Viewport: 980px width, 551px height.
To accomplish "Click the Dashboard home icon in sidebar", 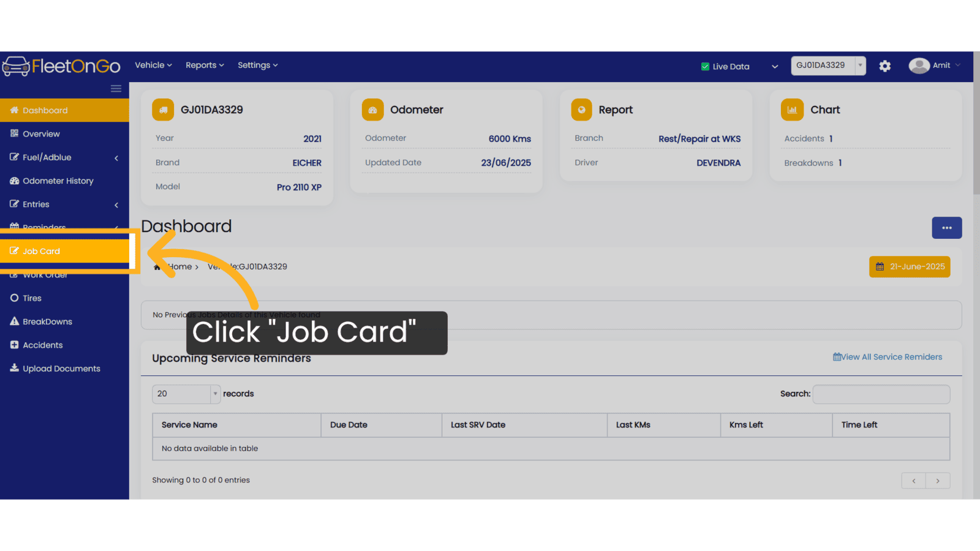I will tap(14, 110).
